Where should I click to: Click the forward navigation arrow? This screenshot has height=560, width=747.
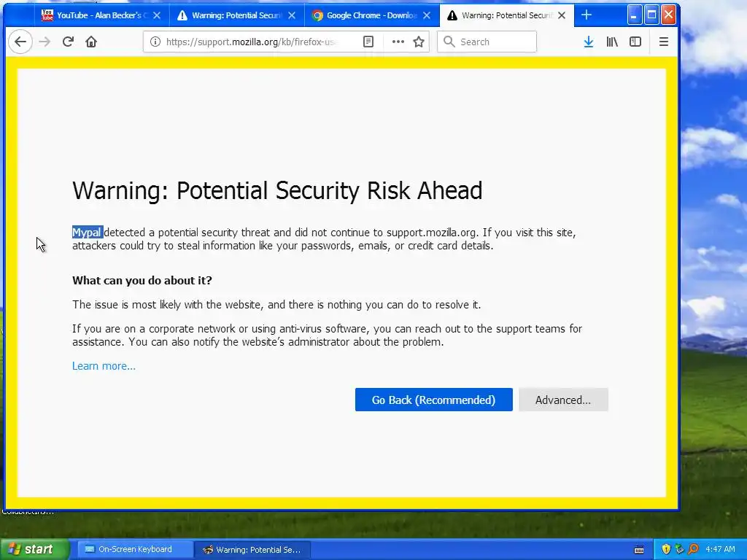click(x=44, y=42)
